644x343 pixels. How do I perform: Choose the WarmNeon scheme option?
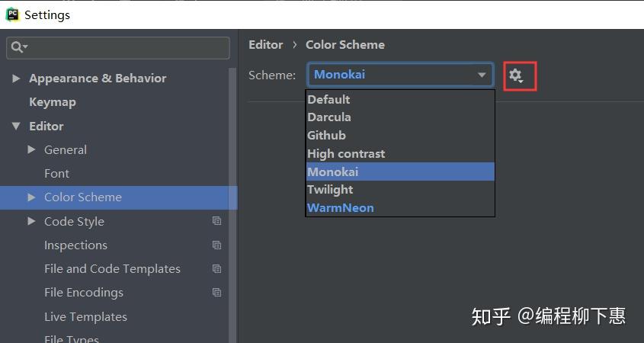tap(340, 208)
